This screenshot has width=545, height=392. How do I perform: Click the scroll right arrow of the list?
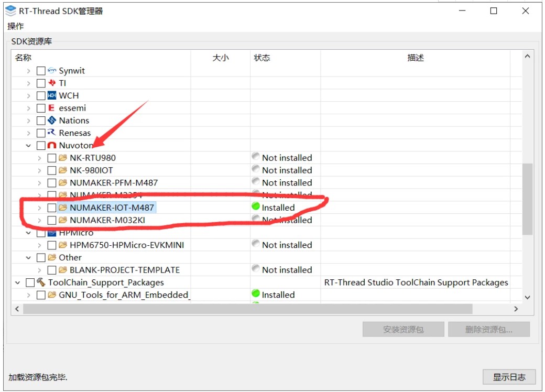pos(516,309)
